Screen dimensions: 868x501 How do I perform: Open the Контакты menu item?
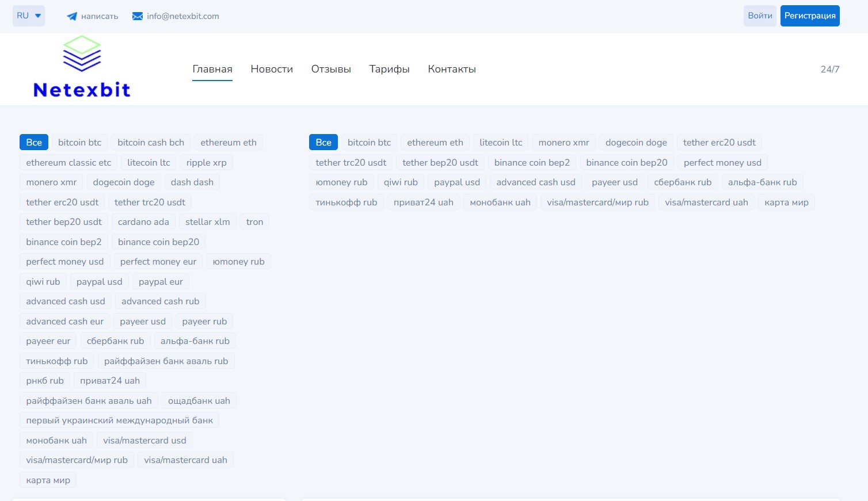pyautogui.click(x=452, y=69)
